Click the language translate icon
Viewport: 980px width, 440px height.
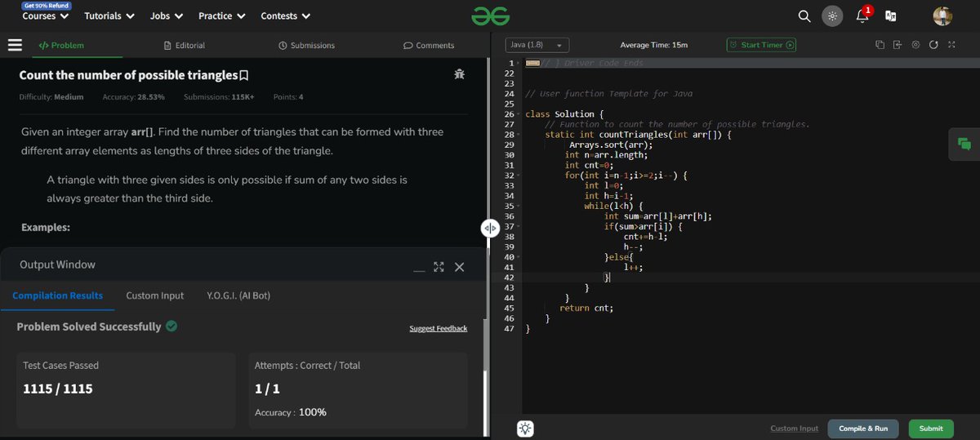click(891, 16)
